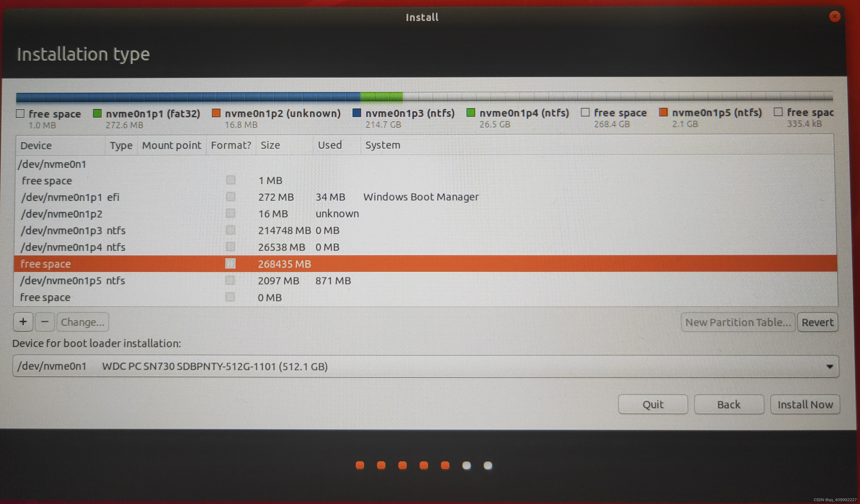Select the 1 MB free space row
The height and width of the screenshot is (504, 860).
tap(425, 180)
